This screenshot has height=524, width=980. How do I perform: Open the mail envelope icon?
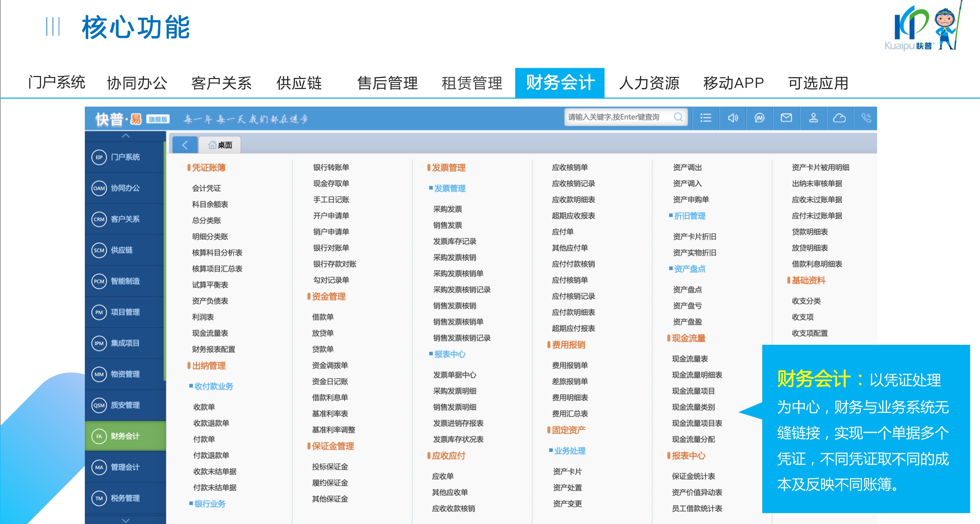click(x=786, y=118)
